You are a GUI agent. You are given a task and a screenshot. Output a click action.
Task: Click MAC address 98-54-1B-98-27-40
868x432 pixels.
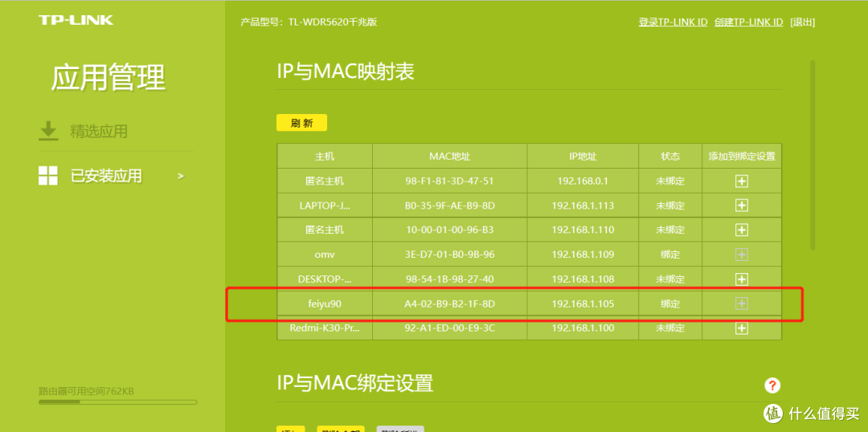coord(449,279)
